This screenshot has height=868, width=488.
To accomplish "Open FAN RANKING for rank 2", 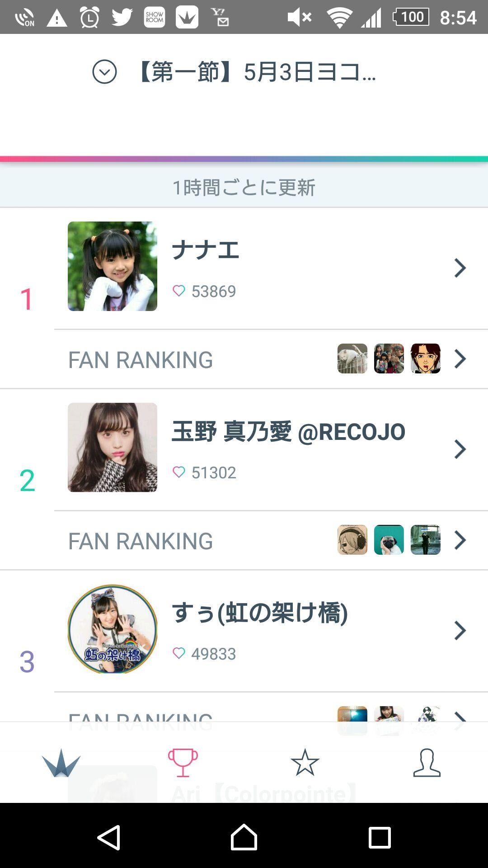I will tap(141, 541).
